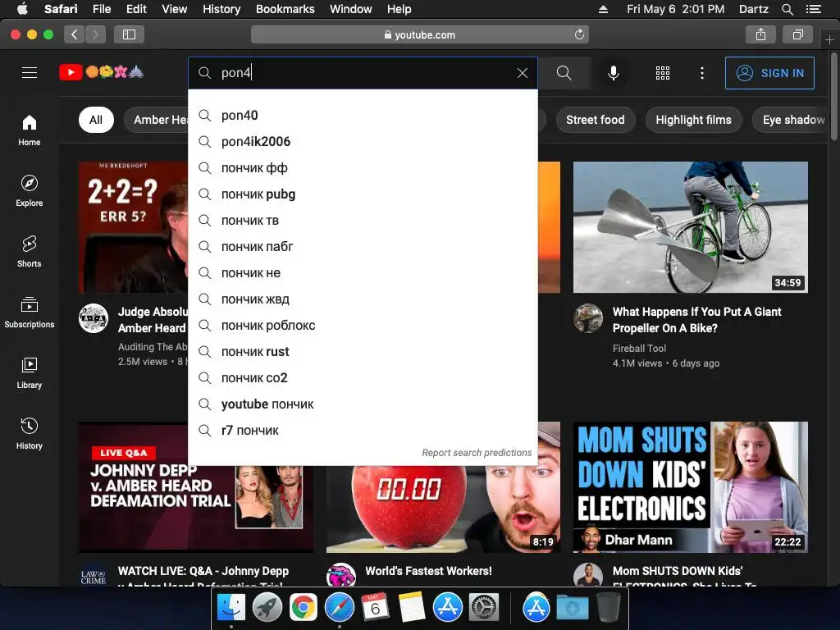Image resolution: width=840 pixels, height=630 pixels.
Task: Select the All filter chip
Action: [96, 120]
